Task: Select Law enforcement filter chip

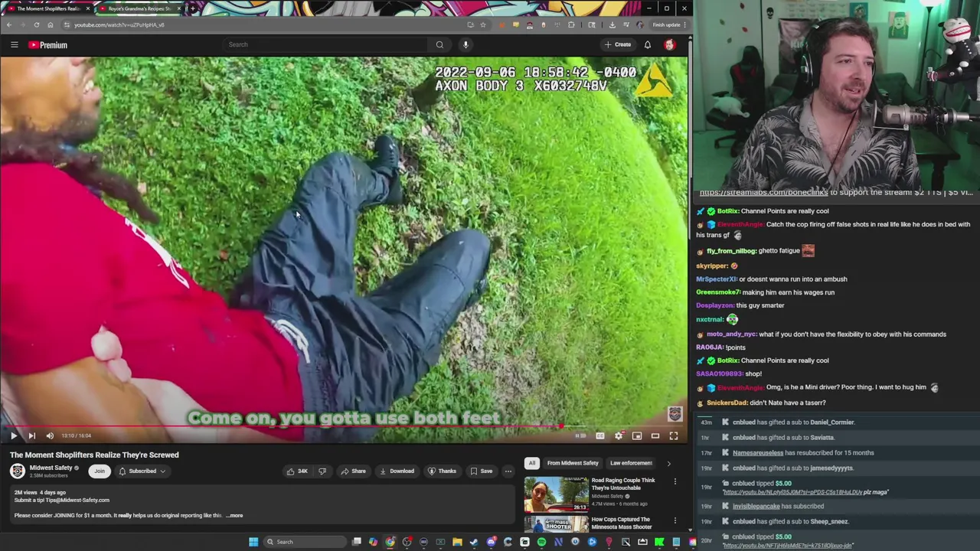Action: click(x=631, y=463)
